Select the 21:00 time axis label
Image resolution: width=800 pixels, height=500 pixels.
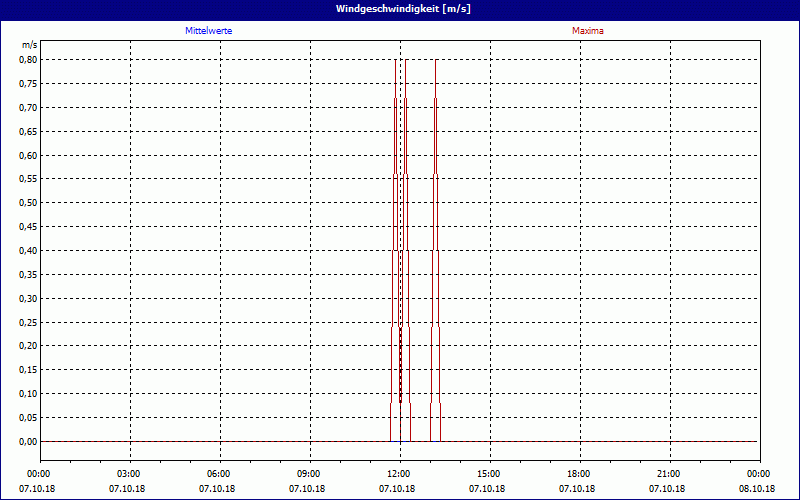tap(668, 473)
